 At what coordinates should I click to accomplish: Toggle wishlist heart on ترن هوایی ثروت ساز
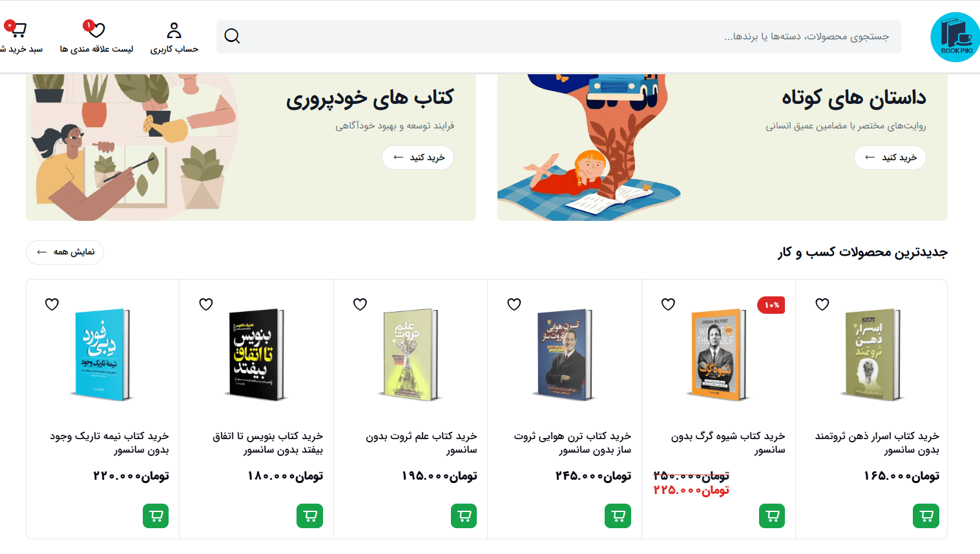[514, 304]
